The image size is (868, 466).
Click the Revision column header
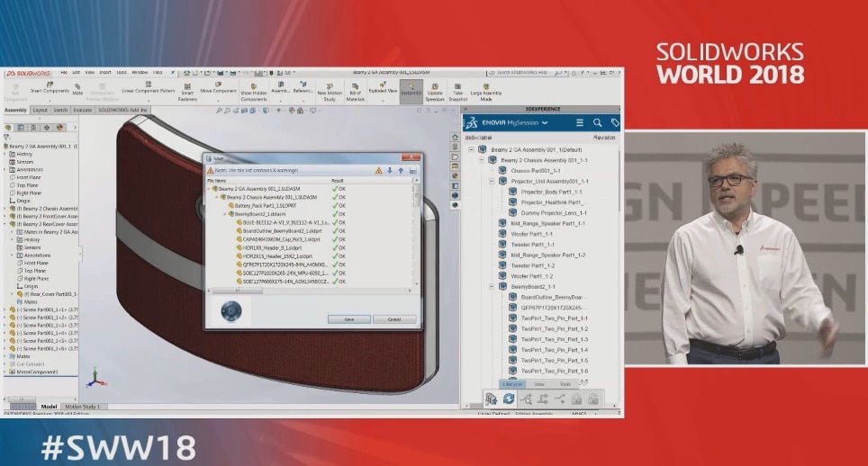[604, 138]
